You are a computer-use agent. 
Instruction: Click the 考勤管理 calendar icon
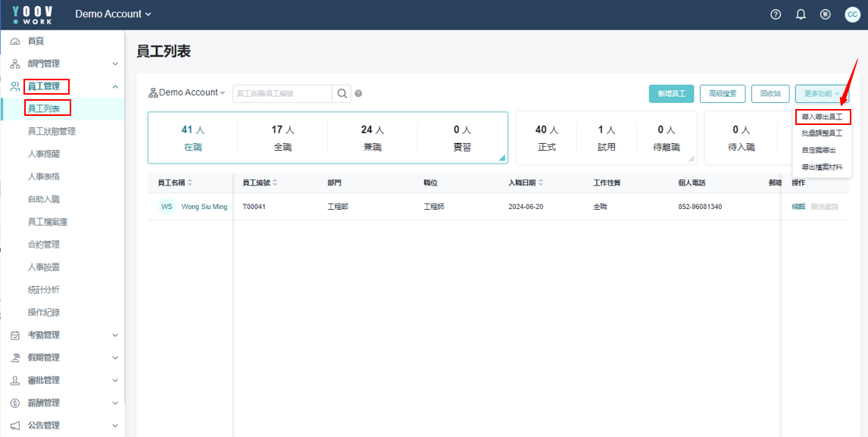[x=15, y=335]
